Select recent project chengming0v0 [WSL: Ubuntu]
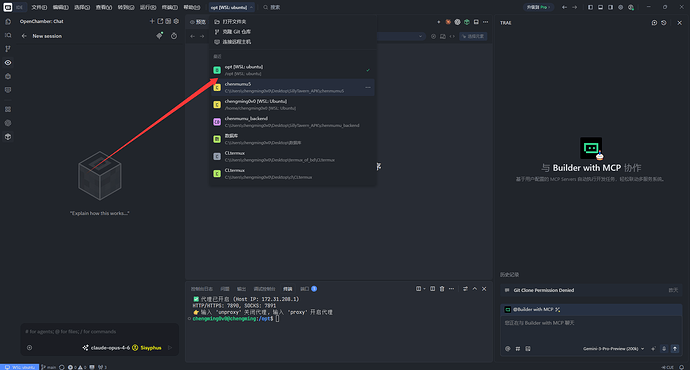Viewport: 690px width, 370px height. click(x=293, y=104)
